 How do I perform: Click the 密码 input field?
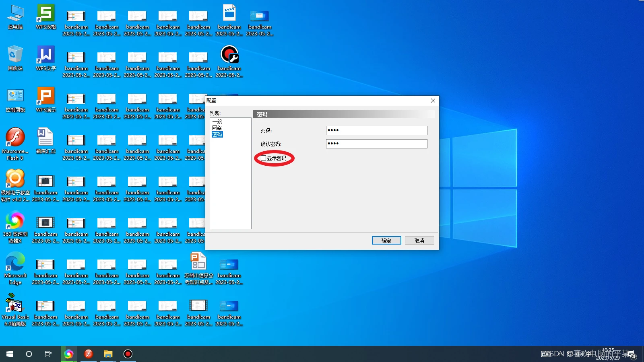click(x=376, y=130)
